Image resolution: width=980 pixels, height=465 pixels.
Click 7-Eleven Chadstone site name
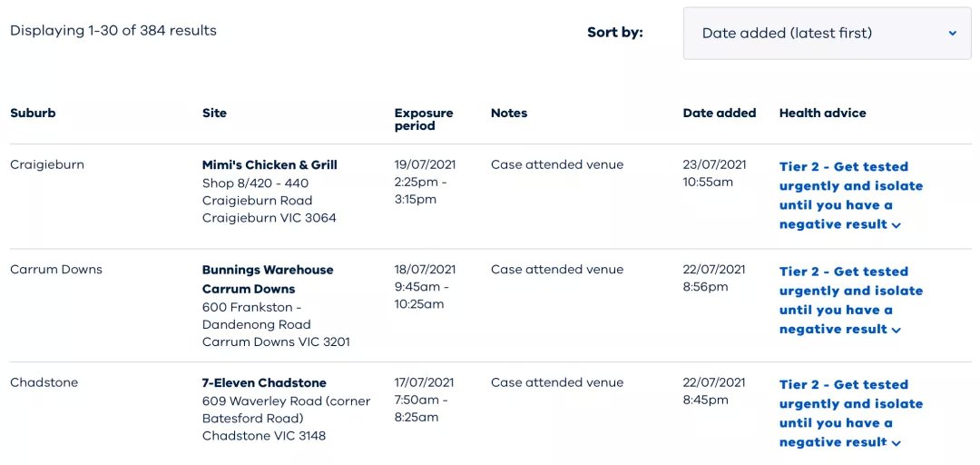pyautogui.click(x=264, y=383)
